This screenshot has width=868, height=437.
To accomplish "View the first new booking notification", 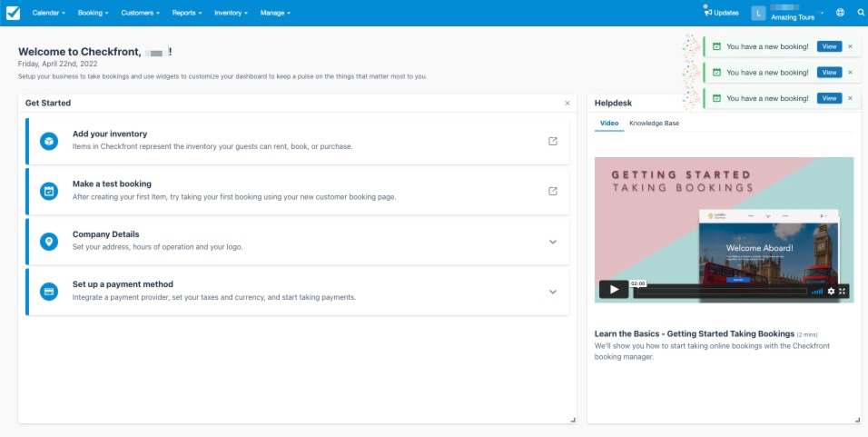I will (x=829, y=46).
